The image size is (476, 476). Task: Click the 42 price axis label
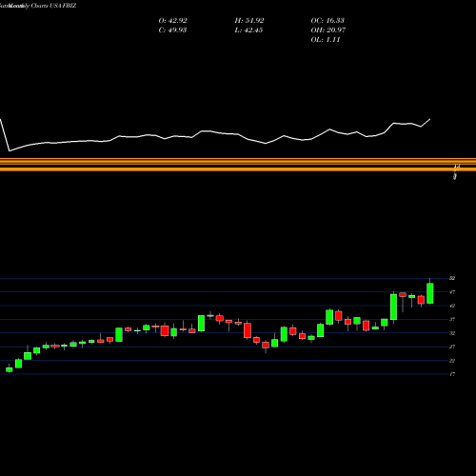point(452,306)
